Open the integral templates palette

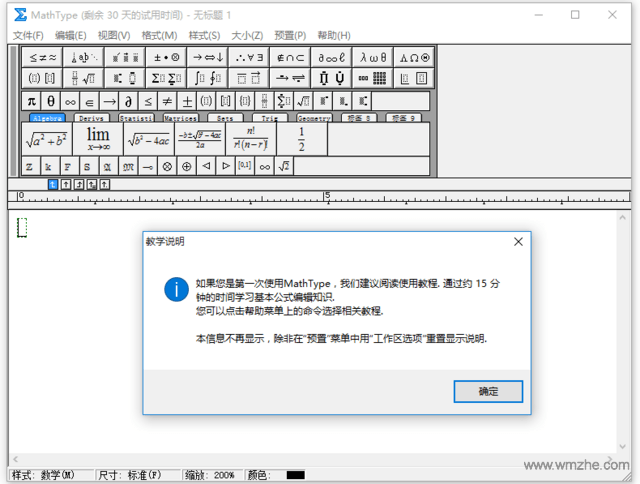pyautogui.click(x=208, y=78)
